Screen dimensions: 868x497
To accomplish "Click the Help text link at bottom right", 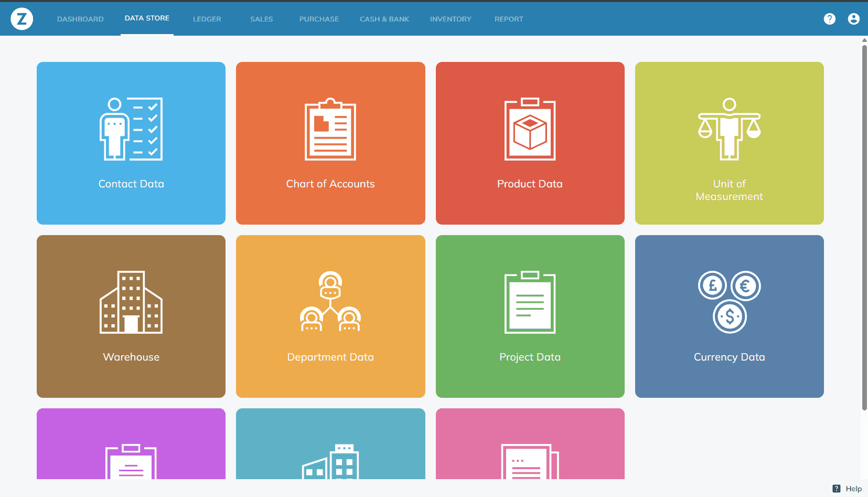I will (853, 489).
